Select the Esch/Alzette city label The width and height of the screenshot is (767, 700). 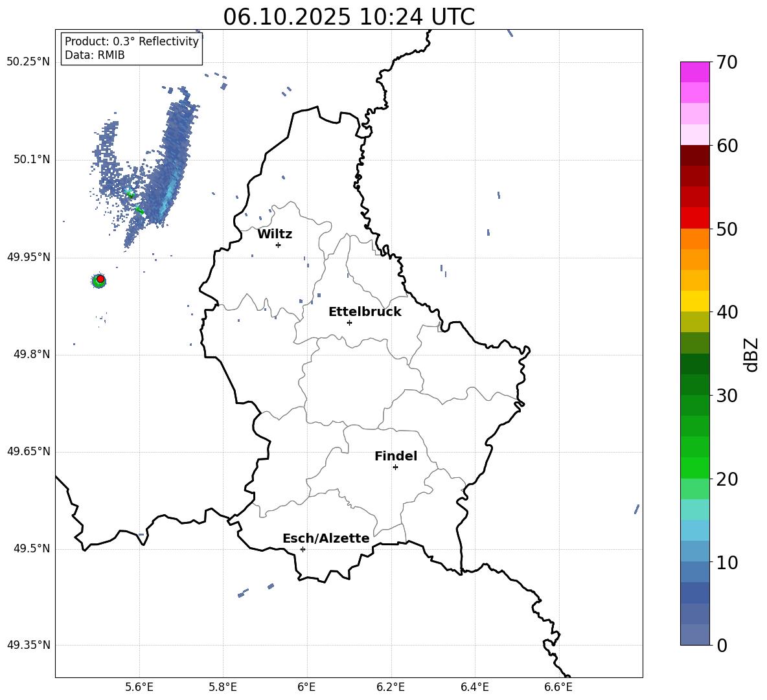[326, 538]
